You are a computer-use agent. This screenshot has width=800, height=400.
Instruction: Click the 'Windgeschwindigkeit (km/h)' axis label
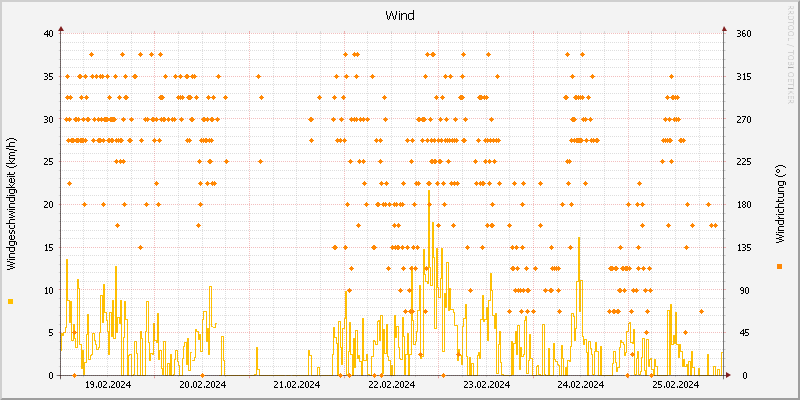(11, 203)
